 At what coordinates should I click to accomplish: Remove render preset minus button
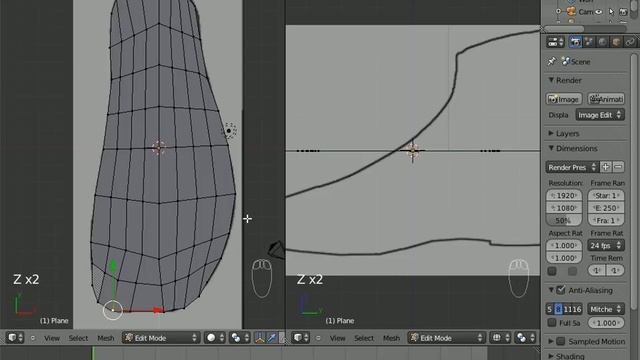point(618,167)
